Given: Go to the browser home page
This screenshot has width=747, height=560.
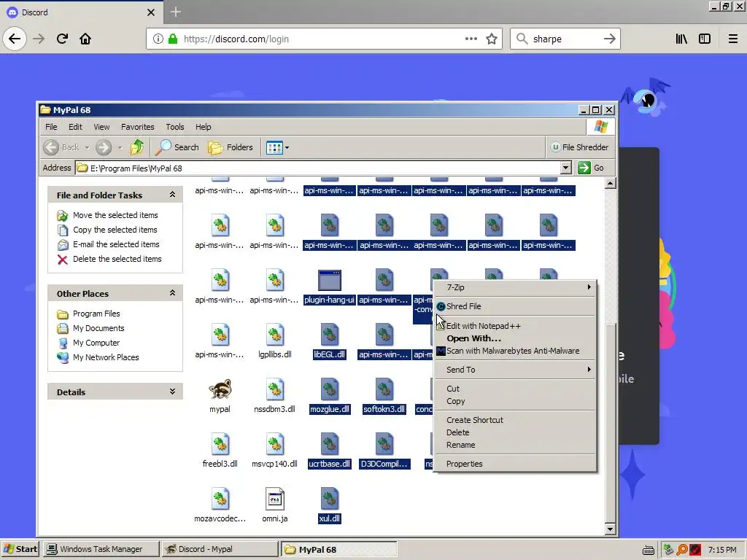Looking at the screenshot, I should [x=85, y=39].
